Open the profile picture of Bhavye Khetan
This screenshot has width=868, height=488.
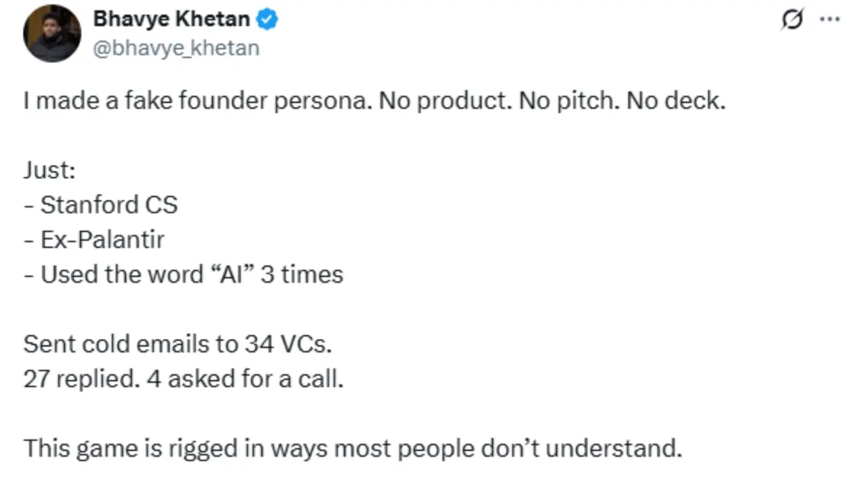(52, 33)
